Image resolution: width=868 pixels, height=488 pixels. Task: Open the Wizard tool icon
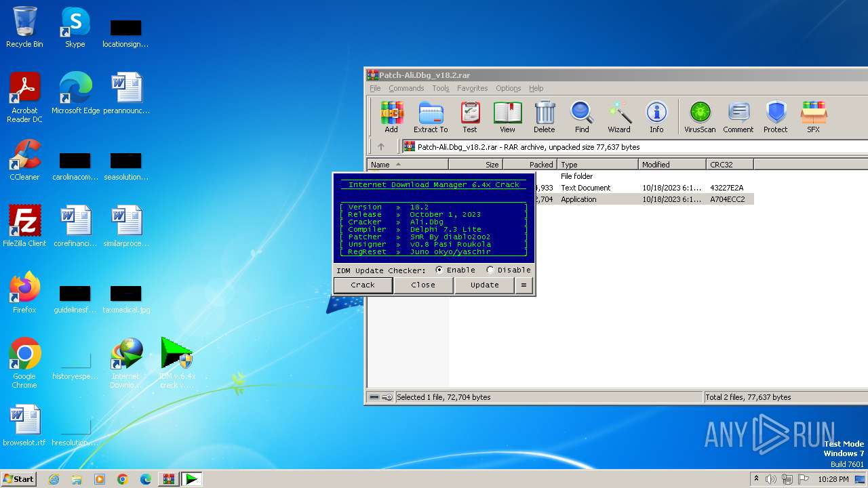(618, 117)
